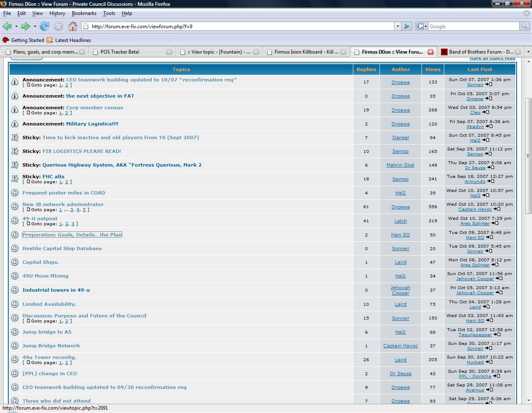Click the vertical page scrollbar thumb
Image resolution: width=532 pixels, height=413 pixels.
coord(528,156)
